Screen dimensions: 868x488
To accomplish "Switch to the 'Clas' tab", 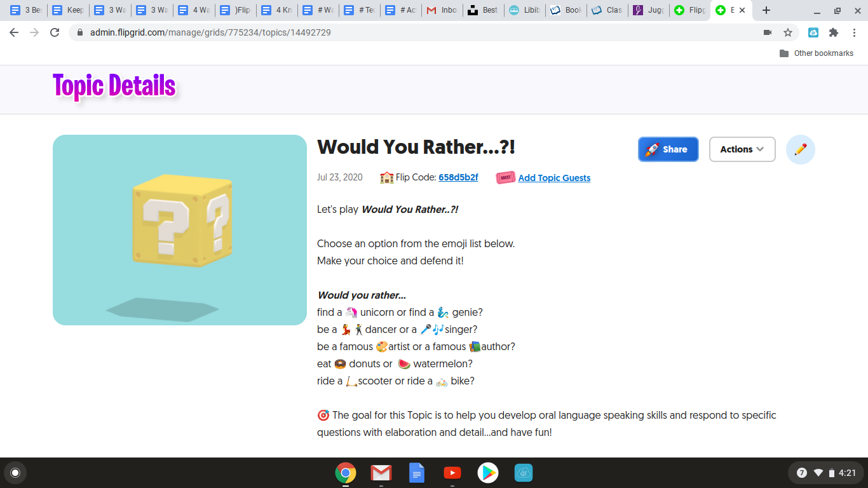I will point(607,10).
